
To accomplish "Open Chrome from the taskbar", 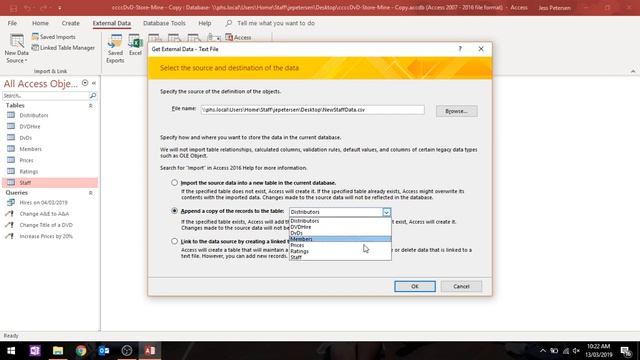I will coord(81,351).
